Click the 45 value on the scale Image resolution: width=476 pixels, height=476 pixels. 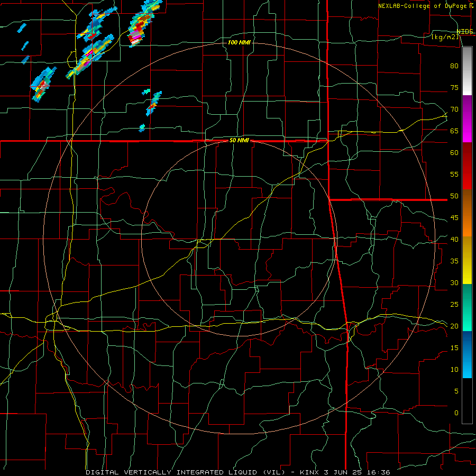[454, 218]
